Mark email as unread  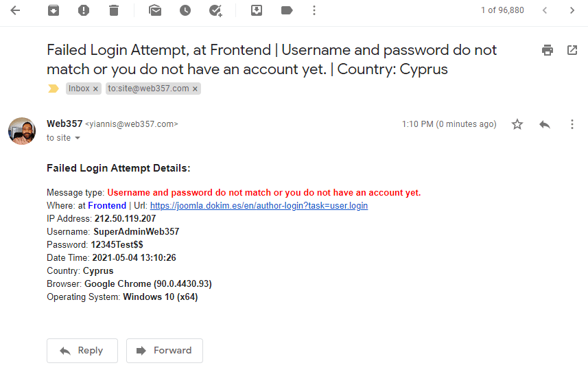tap(155, 10)
